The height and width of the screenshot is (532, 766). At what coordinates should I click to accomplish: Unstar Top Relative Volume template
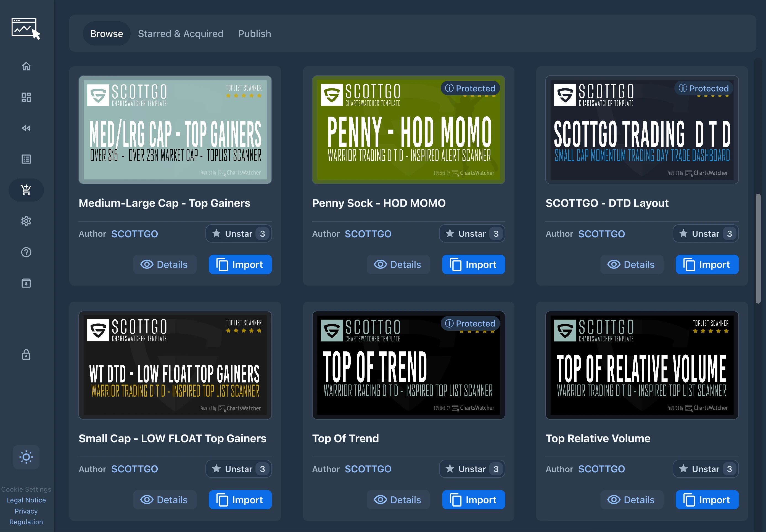click(x=706, y=469)
